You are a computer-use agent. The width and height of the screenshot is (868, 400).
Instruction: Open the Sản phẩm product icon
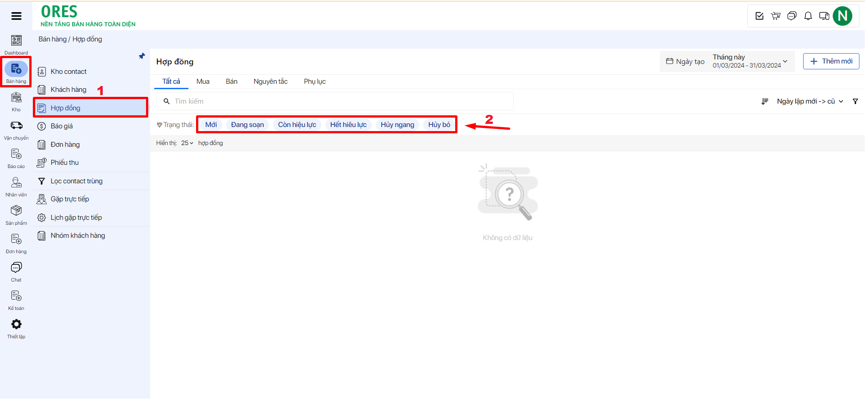pyautogui.click(x=16, y=211)
